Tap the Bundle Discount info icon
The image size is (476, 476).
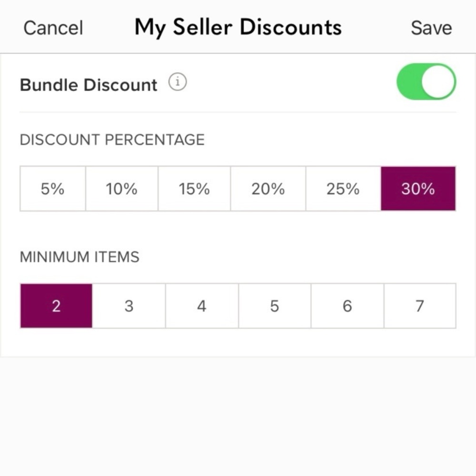click(x=178, y=83)
